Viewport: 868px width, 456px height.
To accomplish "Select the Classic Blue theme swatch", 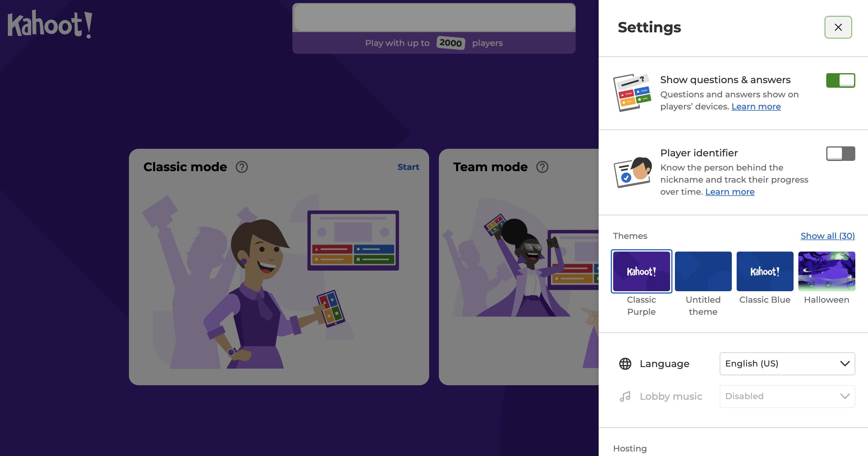I will click(765, 272).
